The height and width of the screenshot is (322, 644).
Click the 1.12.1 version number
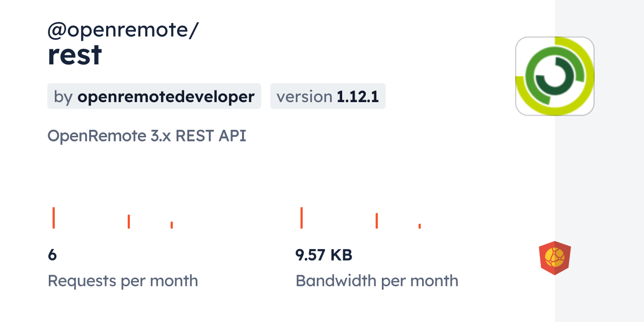357,97
